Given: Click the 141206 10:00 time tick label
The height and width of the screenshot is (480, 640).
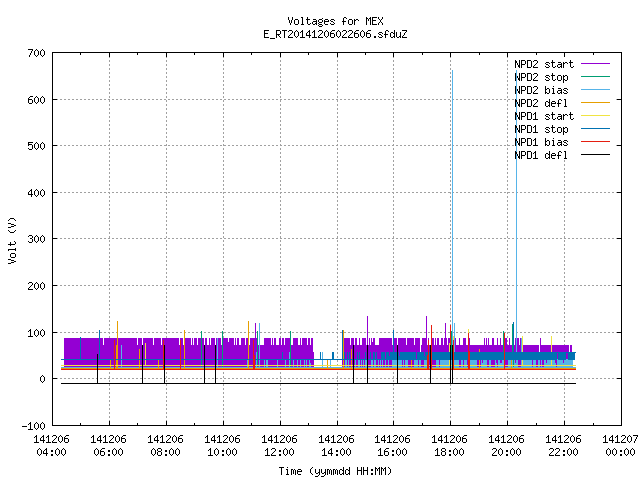Looking at the screenshot, I should [x=222, y=446].
